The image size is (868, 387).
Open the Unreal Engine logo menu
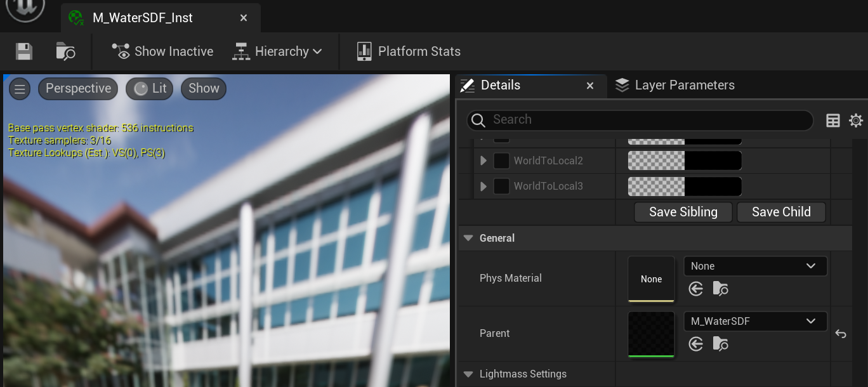[25, 8]
